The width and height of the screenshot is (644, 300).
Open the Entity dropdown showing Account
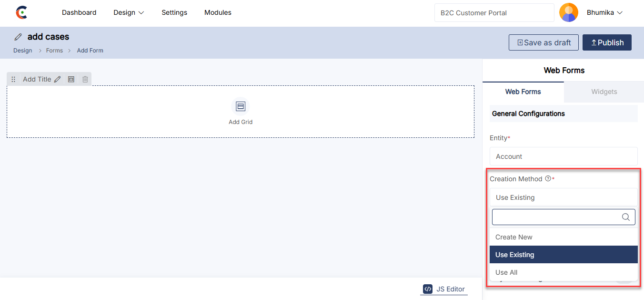coord(563,156)
